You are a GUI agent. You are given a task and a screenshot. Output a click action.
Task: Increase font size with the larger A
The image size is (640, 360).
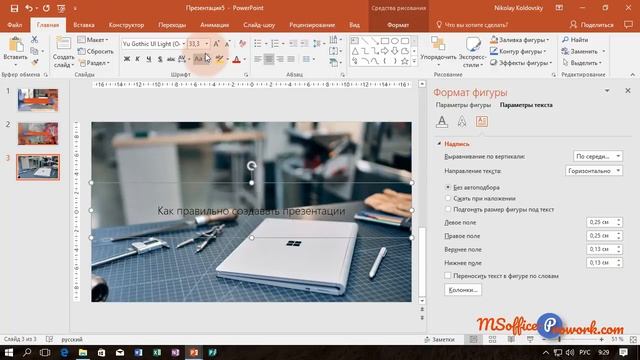coord(217,44)
